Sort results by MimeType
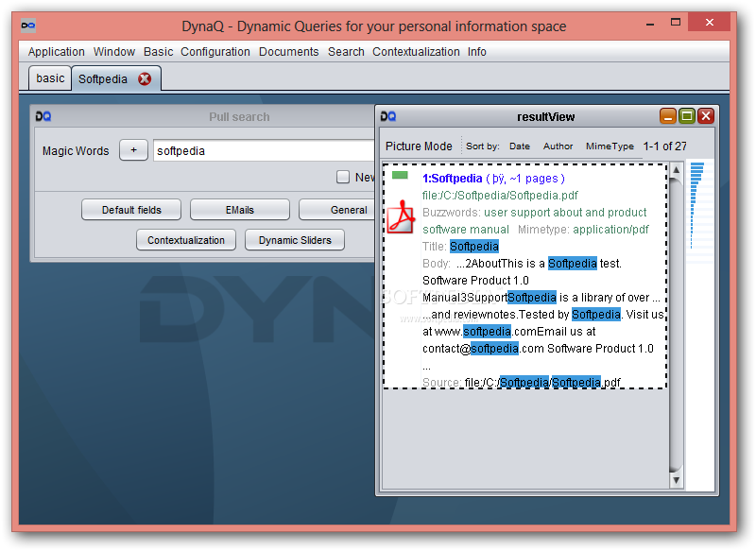Viewport: 756px width, 551px height. (610, 146)
